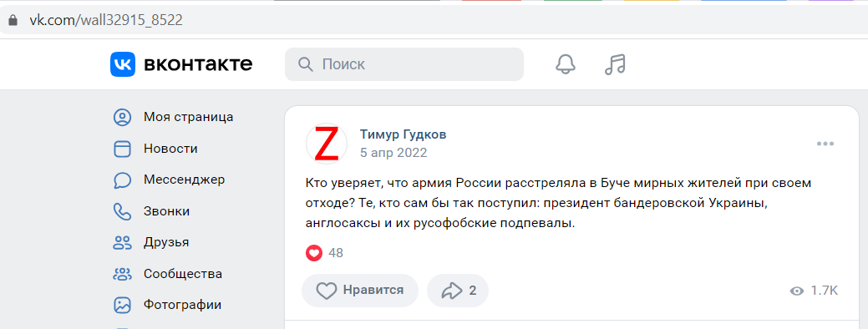
Task: Open the notifications bell icon
Action: point(566,64)
